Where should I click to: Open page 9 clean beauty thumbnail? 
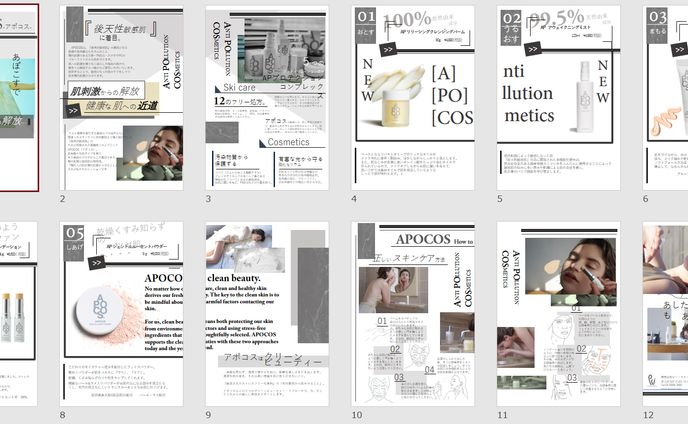(x=267, y=314)
